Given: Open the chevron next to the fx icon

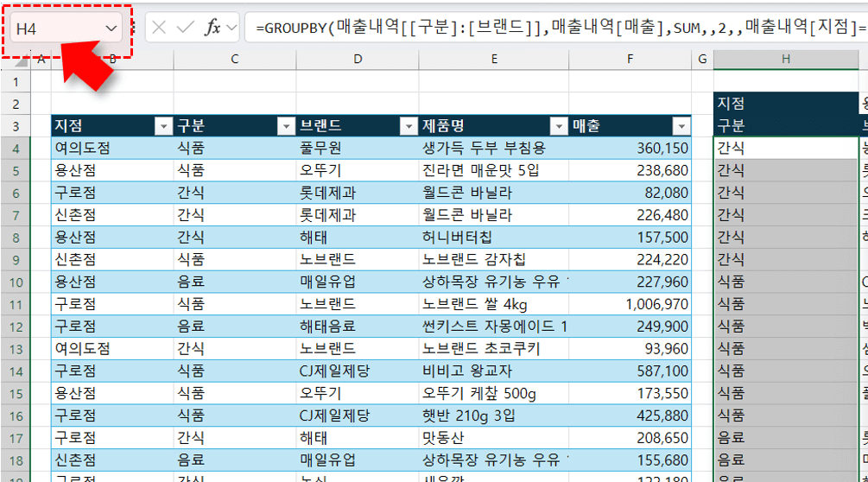Looking at the screenshot, I should [x=231, y=28].
